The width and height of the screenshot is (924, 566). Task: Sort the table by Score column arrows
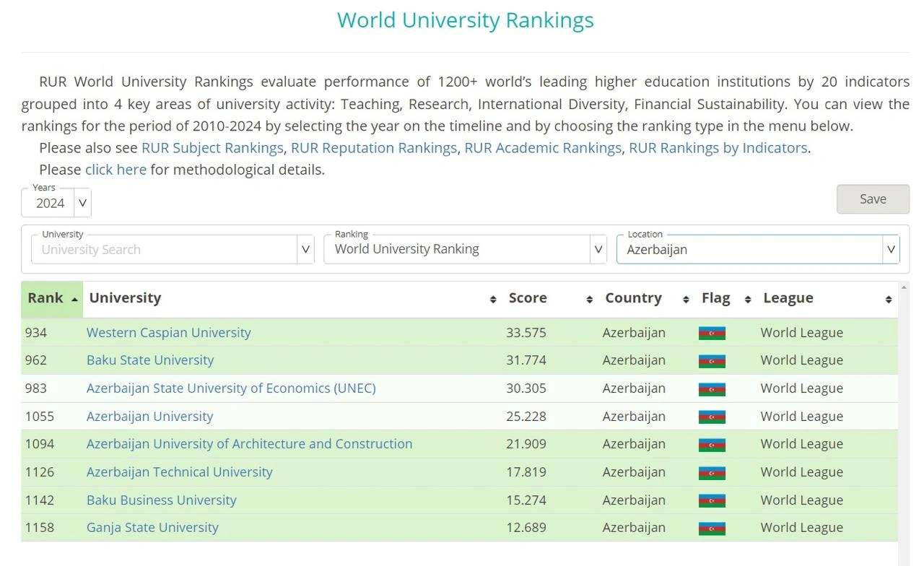point(589,299)
